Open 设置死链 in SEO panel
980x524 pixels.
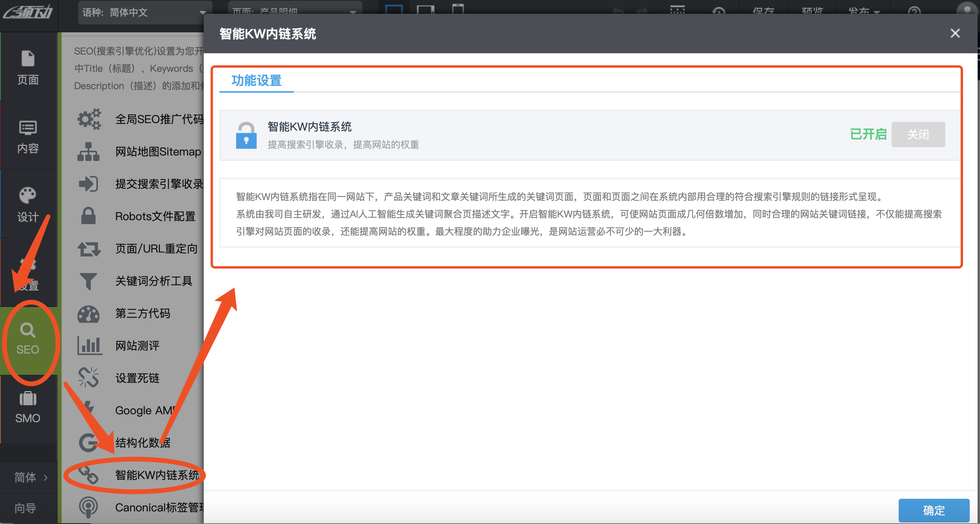(137, 378)
